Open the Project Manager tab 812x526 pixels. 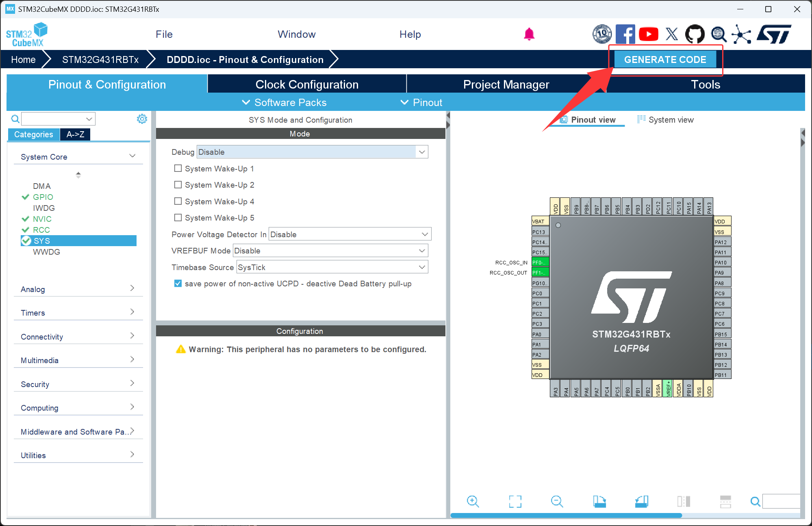[506, 84]
